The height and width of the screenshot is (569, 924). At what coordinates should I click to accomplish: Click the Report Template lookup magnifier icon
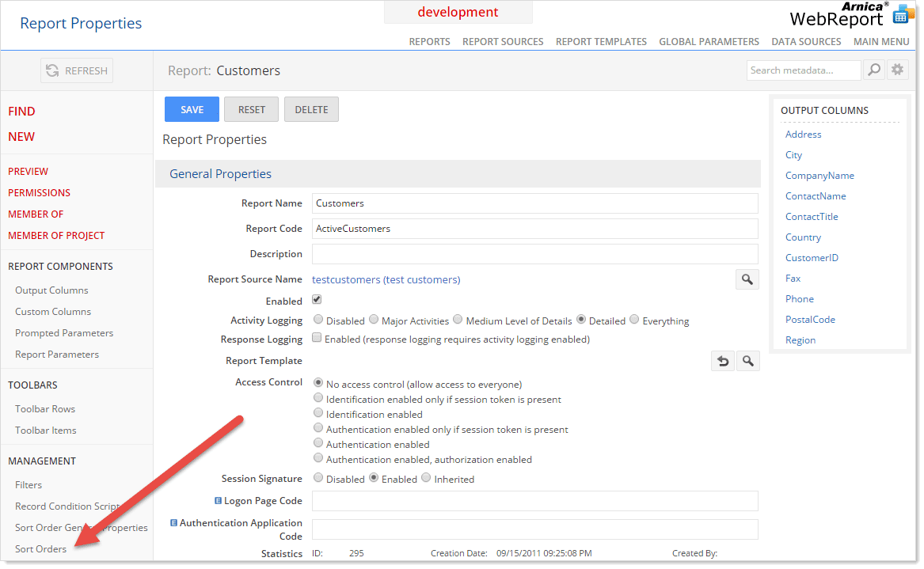point(747,360)
